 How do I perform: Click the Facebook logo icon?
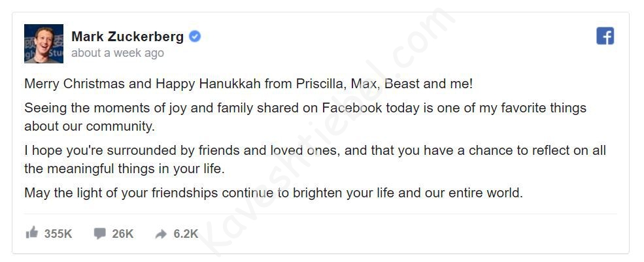(x=605, y=36)
